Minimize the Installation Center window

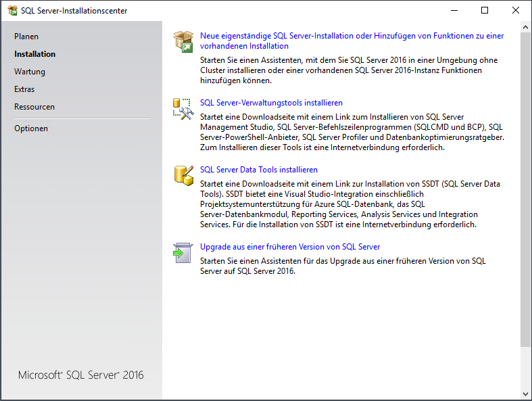(454, 10)
